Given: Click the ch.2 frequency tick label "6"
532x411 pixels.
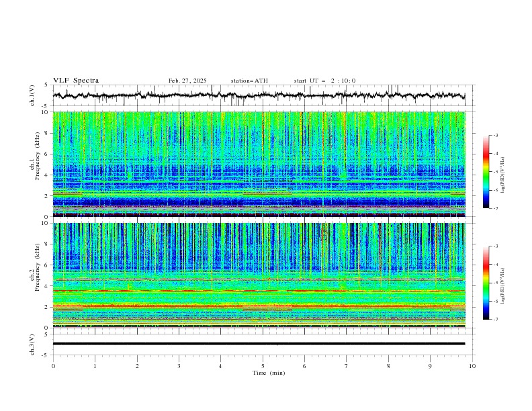Looking at the screenshot, I should click(x=47, y=265).
